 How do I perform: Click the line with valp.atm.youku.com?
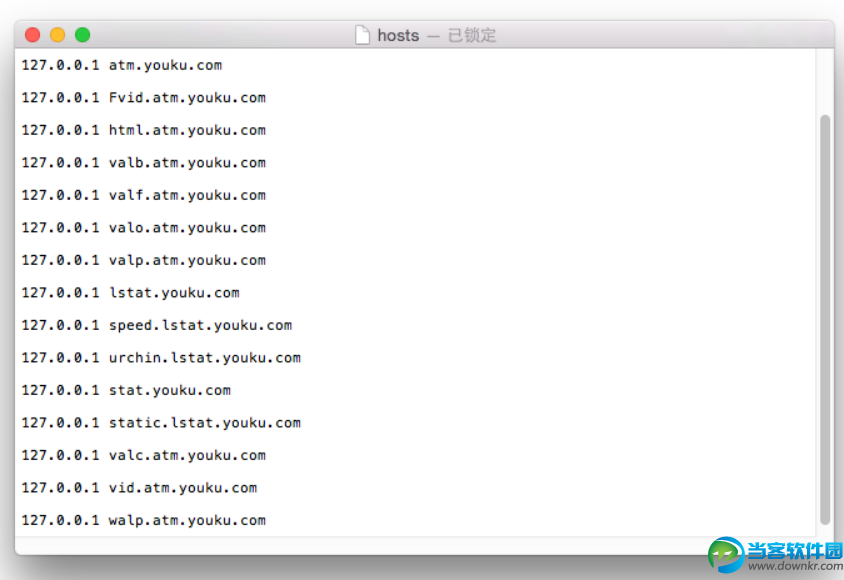click(x=144, y=260)
